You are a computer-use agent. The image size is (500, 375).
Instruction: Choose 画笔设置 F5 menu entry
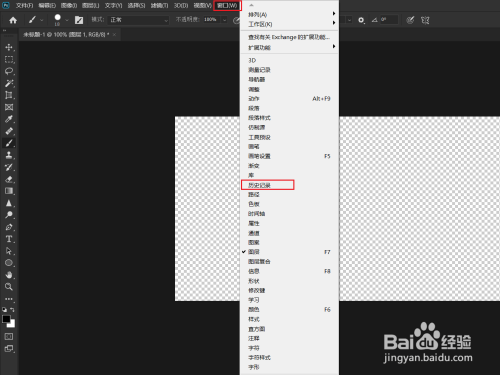tap(289, 156)
